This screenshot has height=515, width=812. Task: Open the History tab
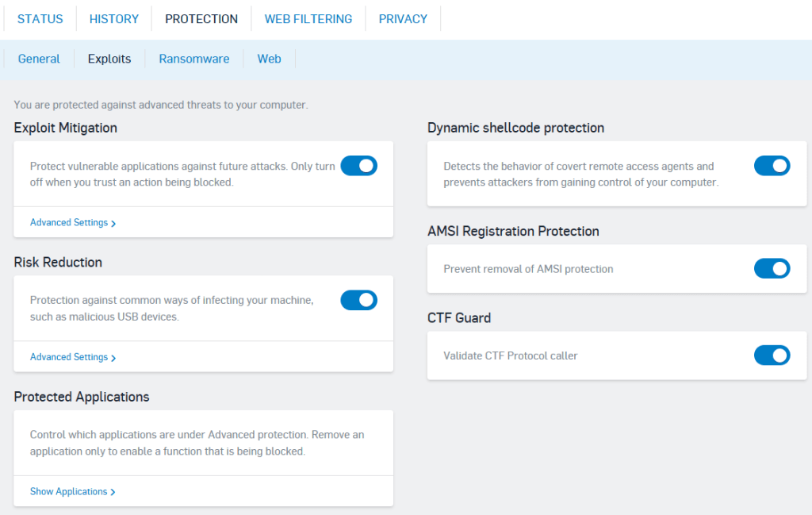coord(114,19)
